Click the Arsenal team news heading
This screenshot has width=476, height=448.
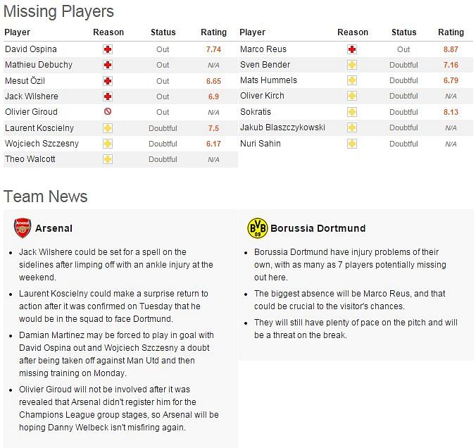coord(54,228)
